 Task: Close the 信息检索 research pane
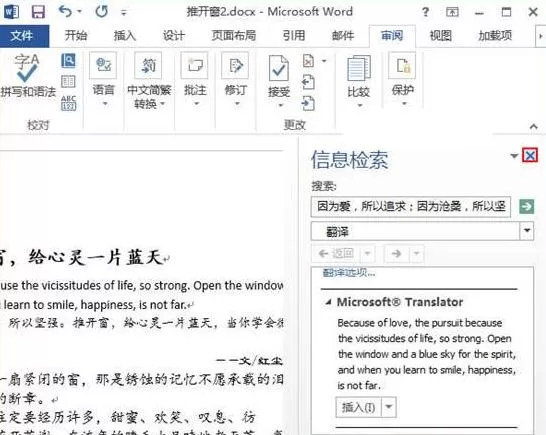pyautogui.click(x=530, y=155)
